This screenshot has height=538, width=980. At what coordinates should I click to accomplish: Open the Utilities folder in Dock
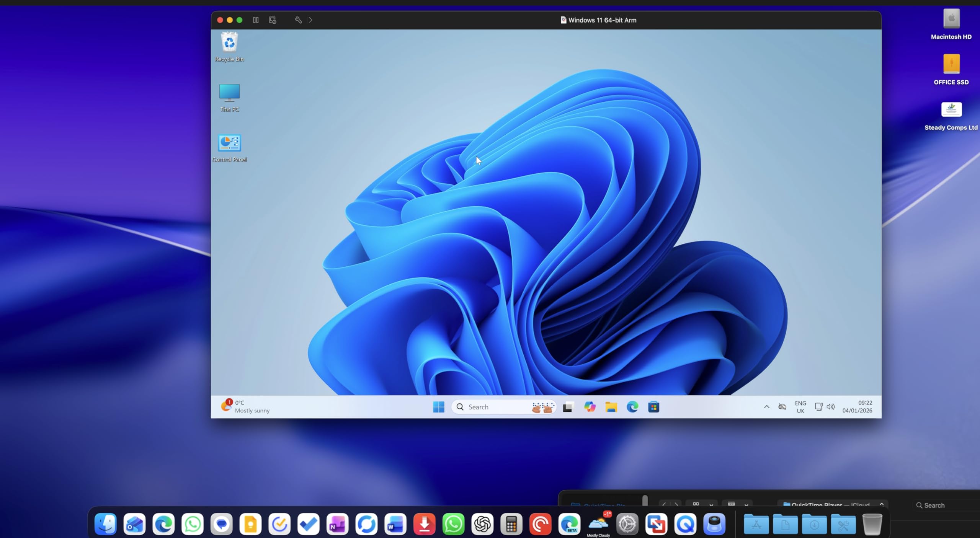coord(843,524)
